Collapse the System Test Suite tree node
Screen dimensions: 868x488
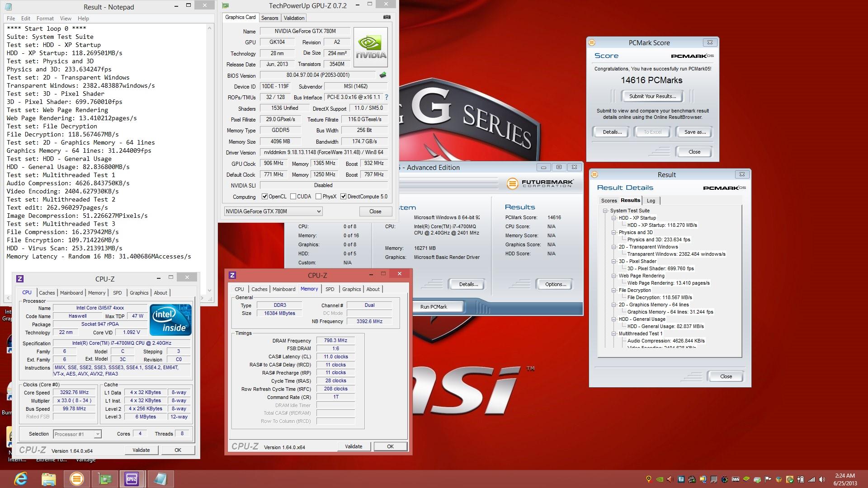[x=605, y=211]
